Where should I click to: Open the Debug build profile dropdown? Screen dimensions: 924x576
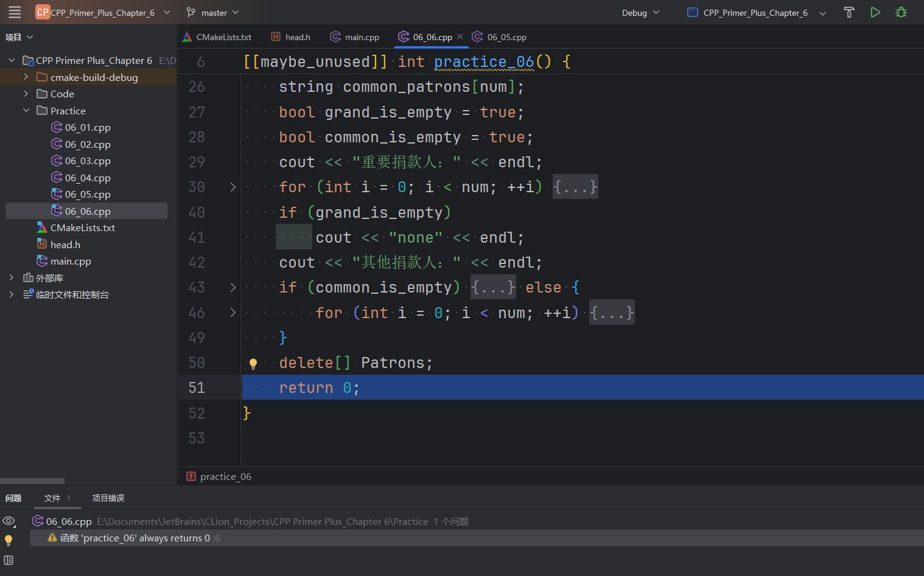tap(640, 12)
